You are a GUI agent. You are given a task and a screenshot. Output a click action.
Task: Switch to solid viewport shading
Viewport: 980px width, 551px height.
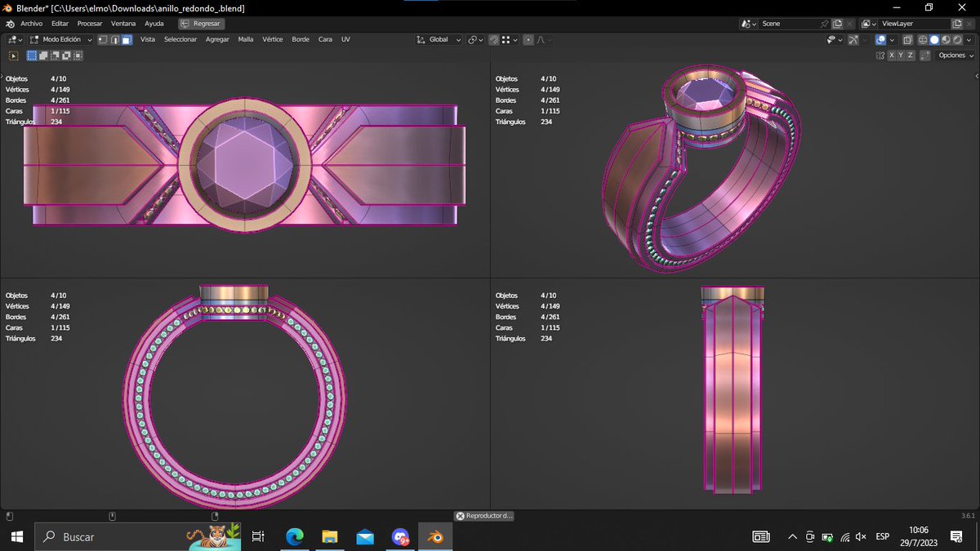pos(934,40)
